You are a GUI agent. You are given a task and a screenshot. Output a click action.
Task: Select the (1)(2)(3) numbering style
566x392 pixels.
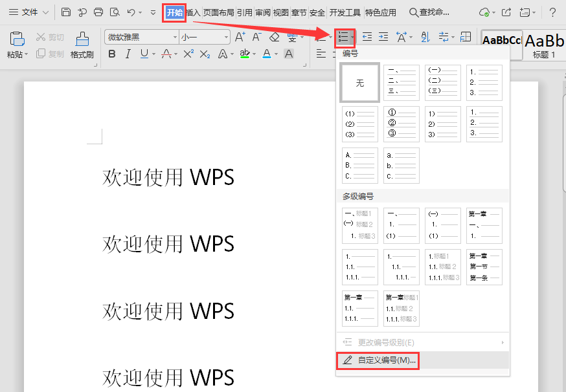(360, 124)
